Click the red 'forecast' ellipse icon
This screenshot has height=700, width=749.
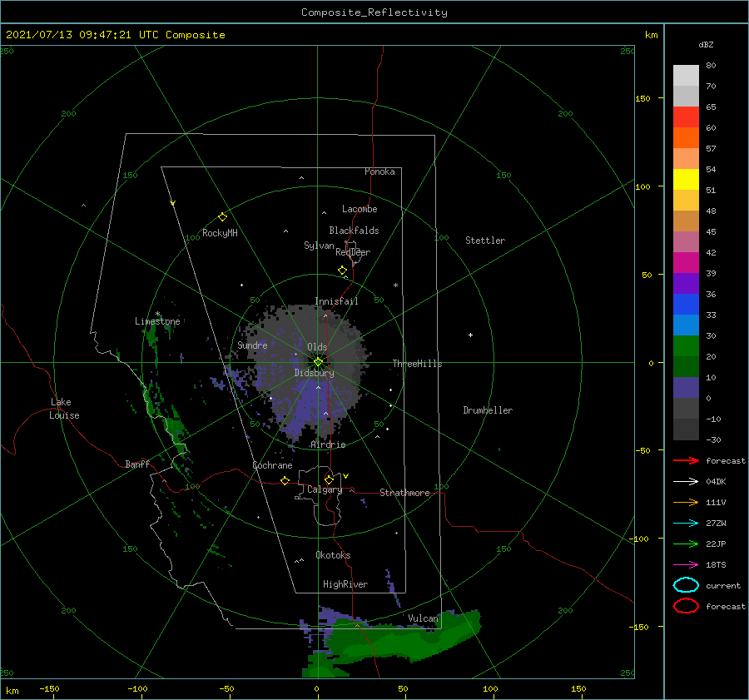[x=686, y=606]
